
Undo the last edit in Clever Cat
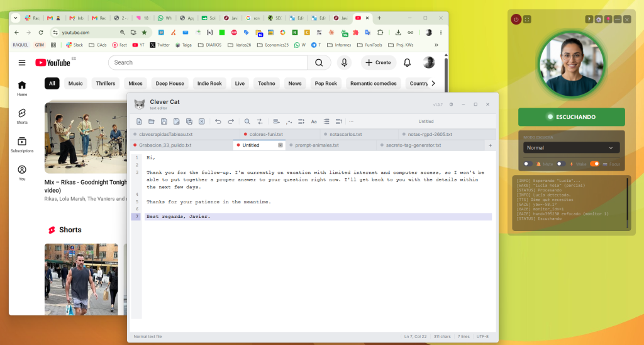(x=218, y=122)
